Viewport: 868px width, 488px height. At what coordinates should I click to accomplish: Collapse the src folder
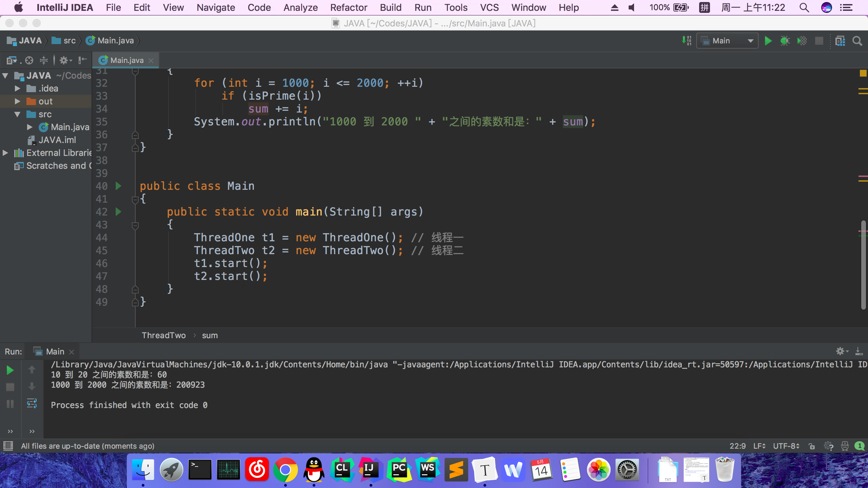(x=18, y=114)
